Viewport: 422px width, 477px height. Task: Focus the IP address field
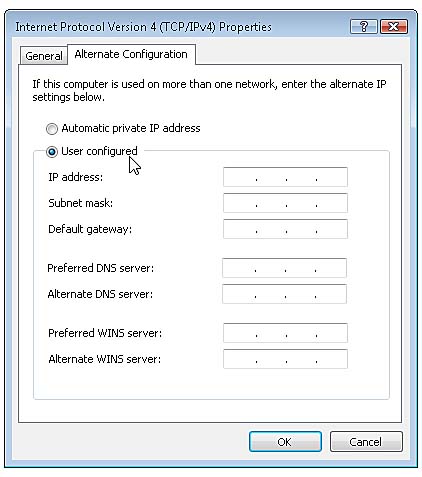pos(285,177)
